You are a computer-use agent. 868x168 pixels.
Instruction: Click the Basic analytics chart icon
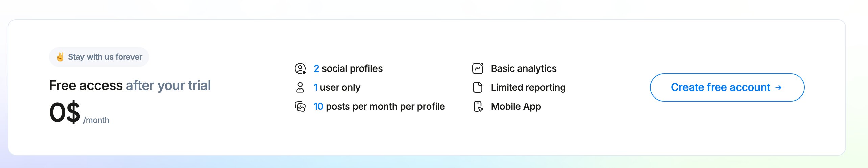(478, 68)
